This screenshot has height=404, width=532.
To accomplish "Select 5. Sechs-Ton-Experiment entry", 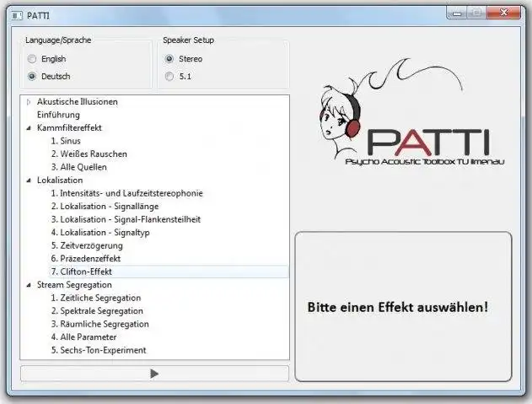I will [x=99, y=350].
